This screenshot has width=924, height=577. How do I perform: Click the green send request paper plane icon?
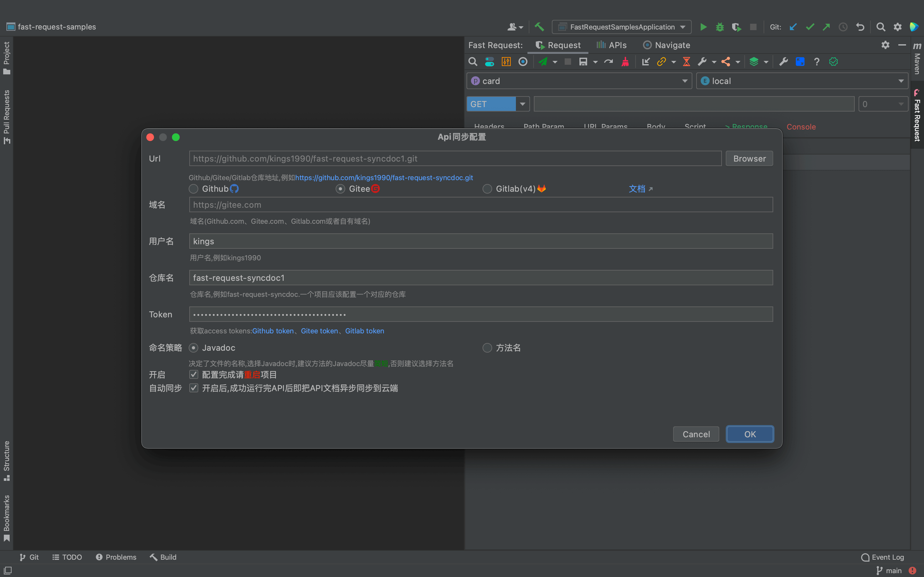[x=543, y=62]
